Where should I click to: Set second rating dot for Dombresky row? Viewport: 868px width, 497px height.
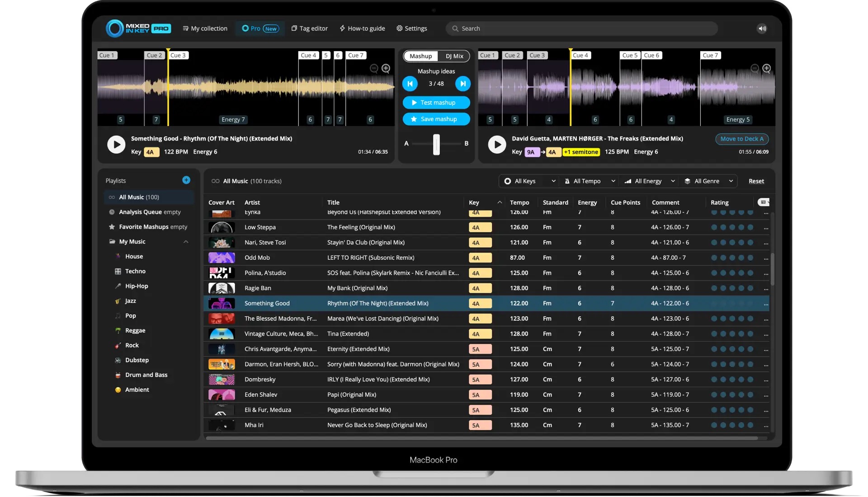tap(723, 380)
